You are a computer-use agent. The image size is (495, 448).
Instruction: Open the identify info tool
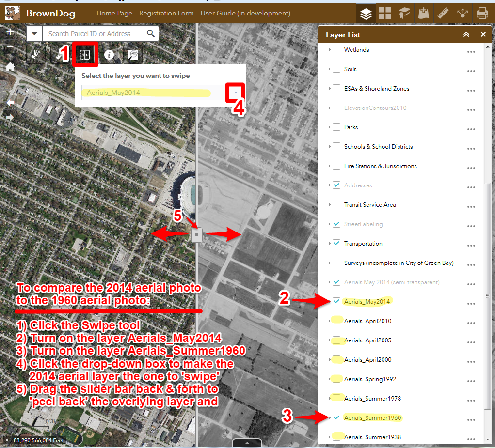point(109,55)
